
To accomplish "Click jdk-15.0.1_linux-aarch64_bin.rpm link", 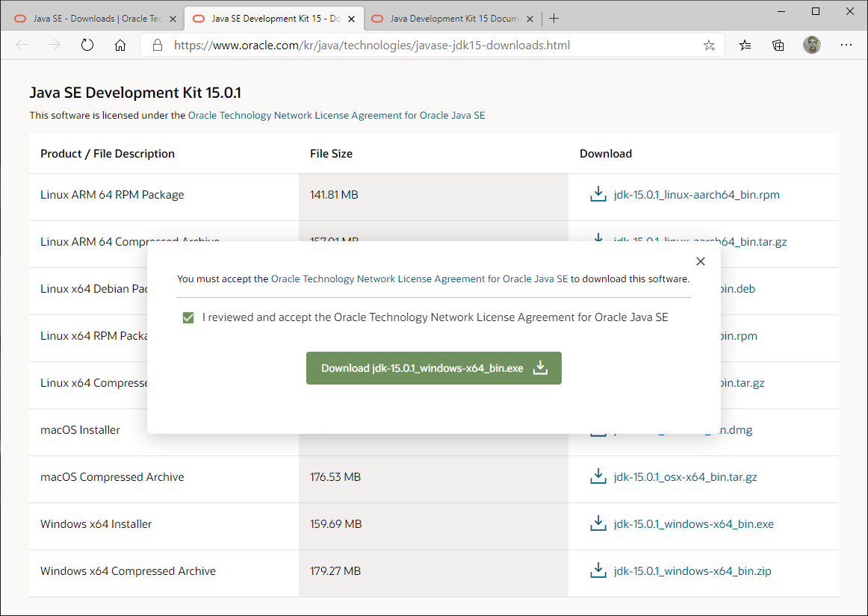I will (696, 194).
